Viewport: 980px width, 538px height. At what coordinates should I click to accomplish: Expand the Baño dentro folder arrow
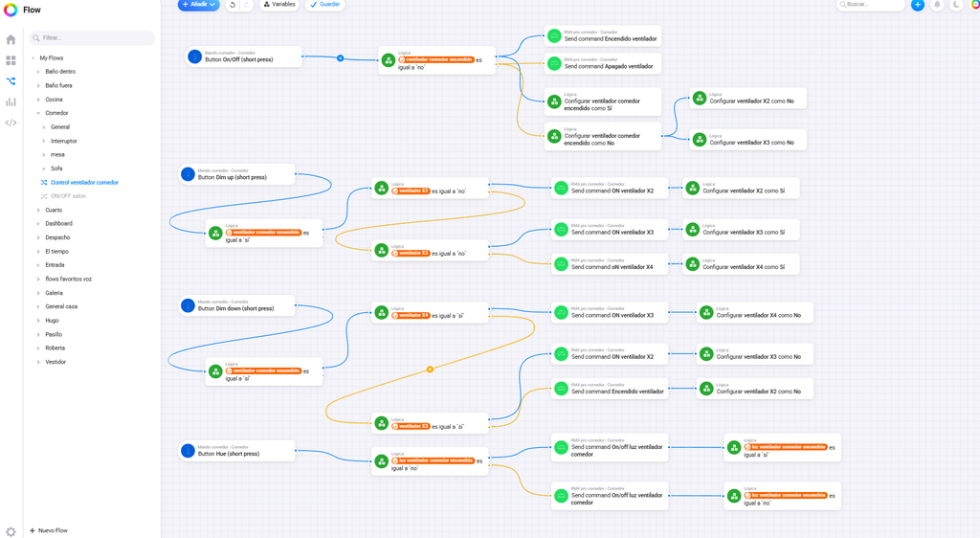[x=38, y=72]
